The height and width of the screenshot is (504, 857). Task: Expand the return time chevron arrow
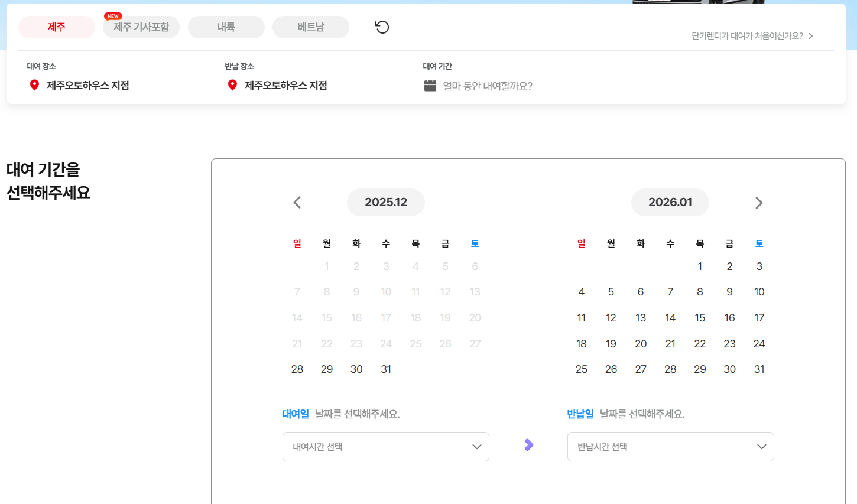(761, 446)
